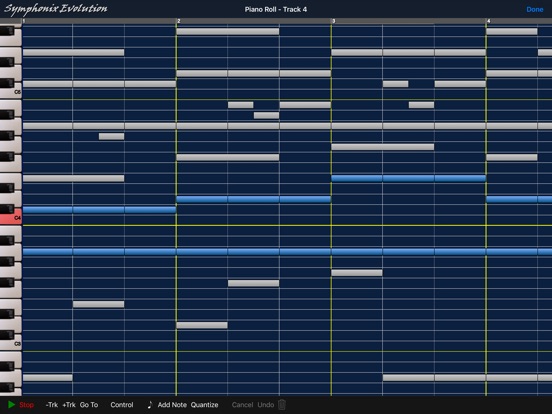Click the measure 2 marker in the ruler
Screen dimensions: 552x414
(x=179, y=21)
